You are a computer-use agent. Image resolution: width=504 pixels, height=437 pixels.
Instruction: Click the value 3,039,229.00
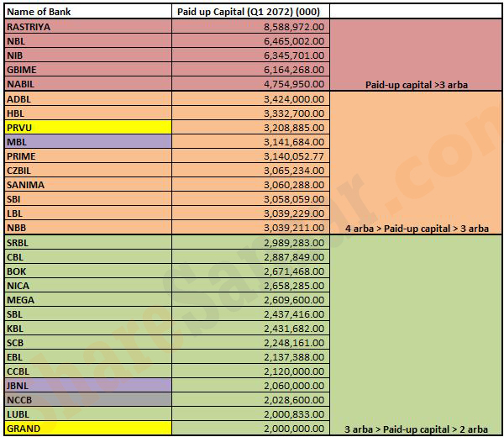click(x=294, y=213)
